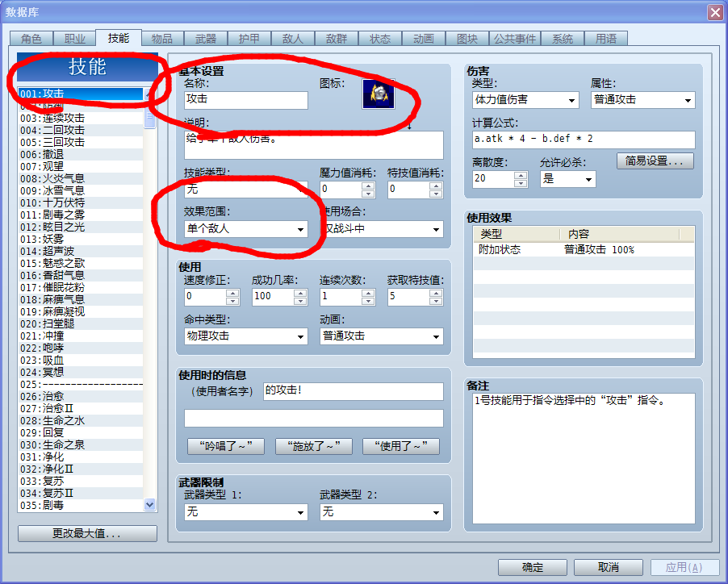Increase the 魔力值消耗 value
The height and width of the screenshot is (584, 728).
pyautogui.click(x=368, y=185)
